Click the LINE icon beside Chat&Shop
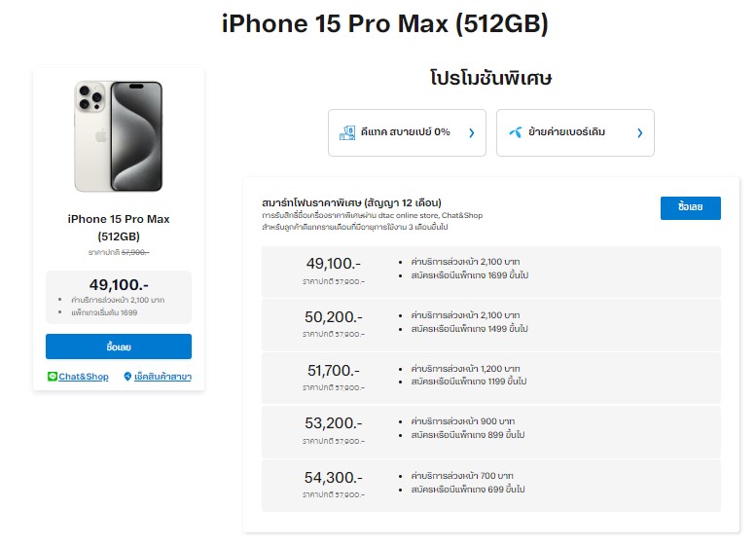756x546 pixels. tap(52, 377)
